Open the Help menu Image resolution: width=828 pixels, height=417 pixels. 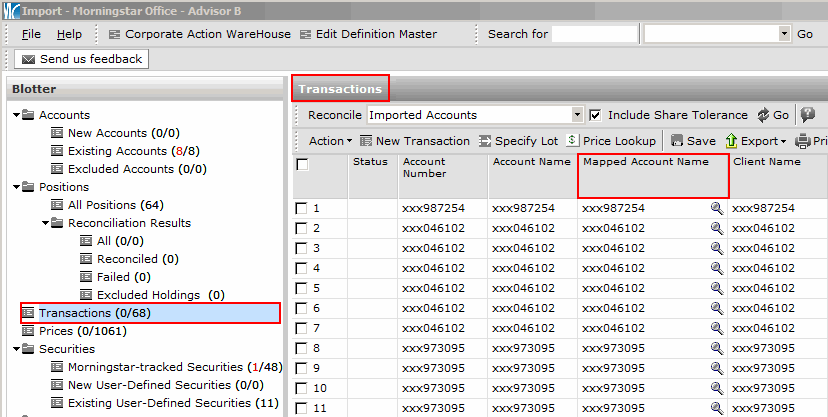pyautogui.click(x=69, y=34)
